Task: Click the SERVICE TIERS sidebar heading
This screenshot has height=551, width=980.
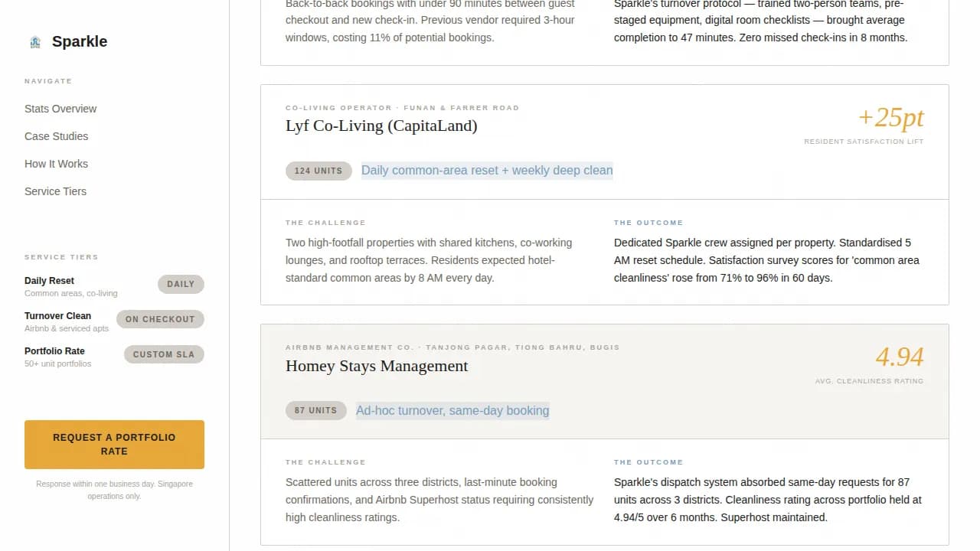Action: click(x=61, y=257)
